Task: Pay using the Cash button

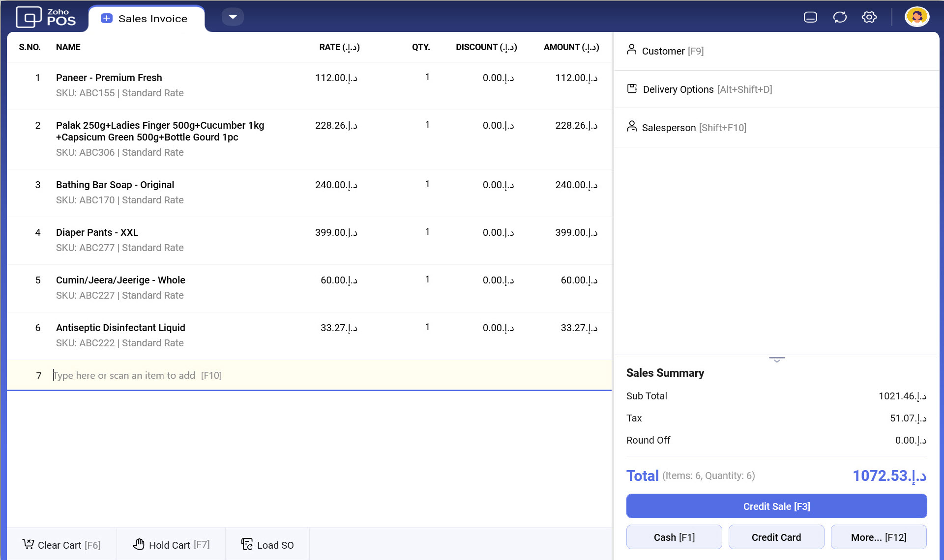Action: pyautogui.click(x=674, y=537)
